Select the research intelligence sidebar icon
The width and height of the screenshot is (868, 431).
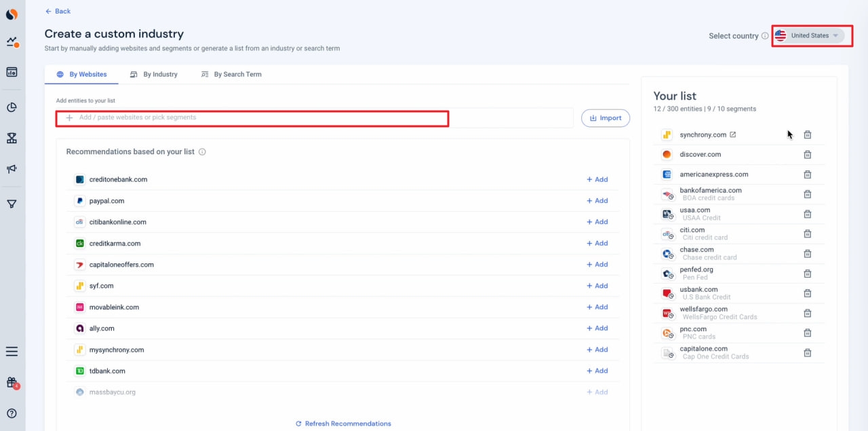12,72
